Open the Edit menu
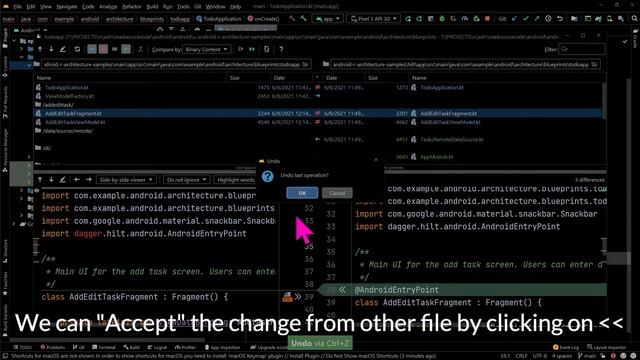Screen dimensions: 640x360 pos(31,7)
